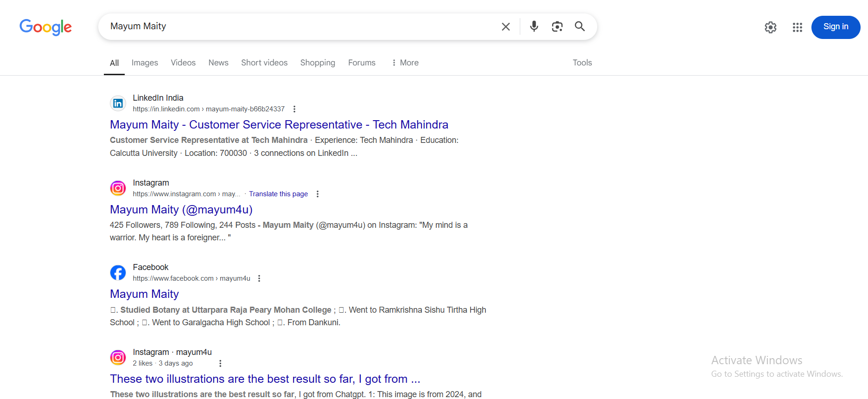868x399 pixels.
Task: Open the Google apps grid
Action: (x=797, y=27)
